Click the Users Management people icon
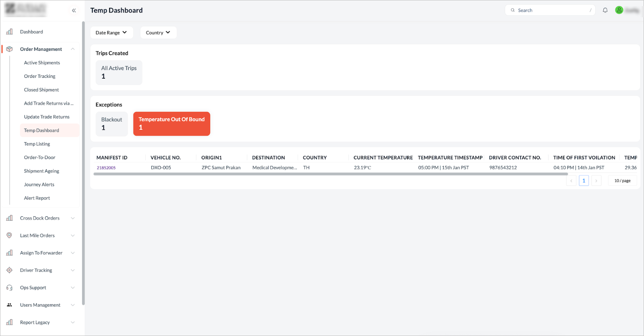644x336 pixels. coord(9,305)
